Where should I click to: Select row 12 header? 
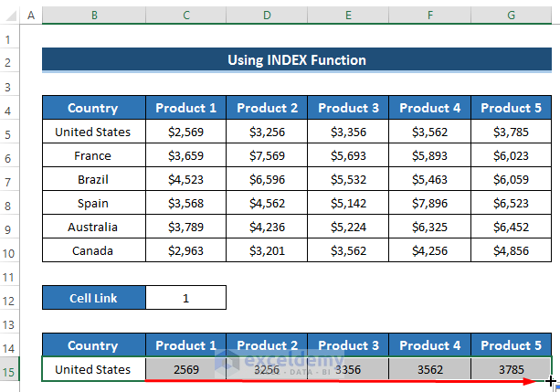(x=11, y=298)
